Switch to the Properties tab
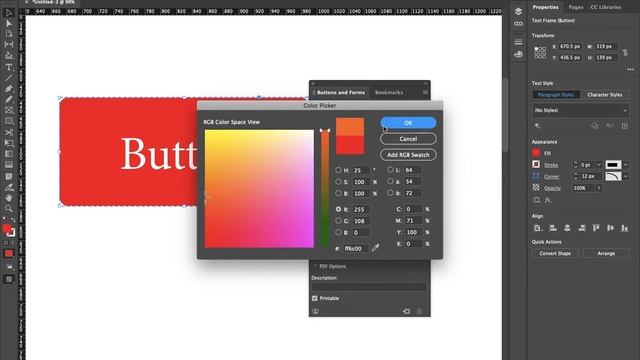 545,7
